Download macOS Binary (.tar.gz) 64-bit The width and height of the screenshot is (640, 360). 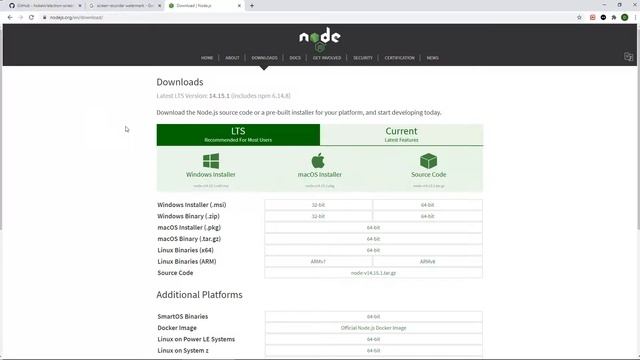point(373,239)
